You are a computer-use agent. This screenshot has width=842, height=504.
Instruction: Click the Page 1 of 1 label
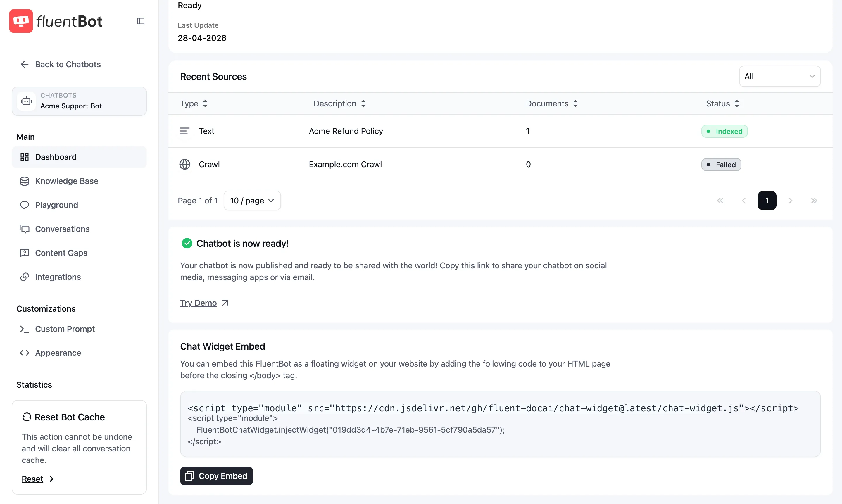198,201
